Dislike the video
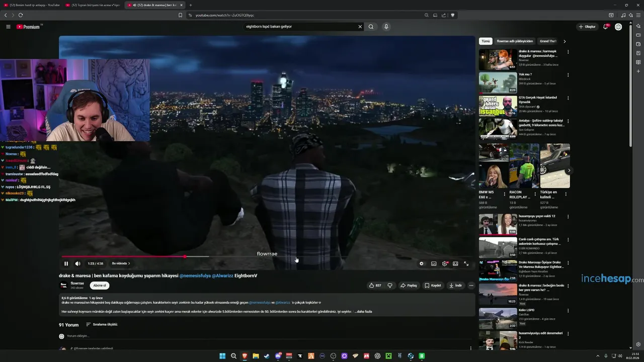Image resolution: width=644 pixels, height=362 pixels. coord(389,285)
